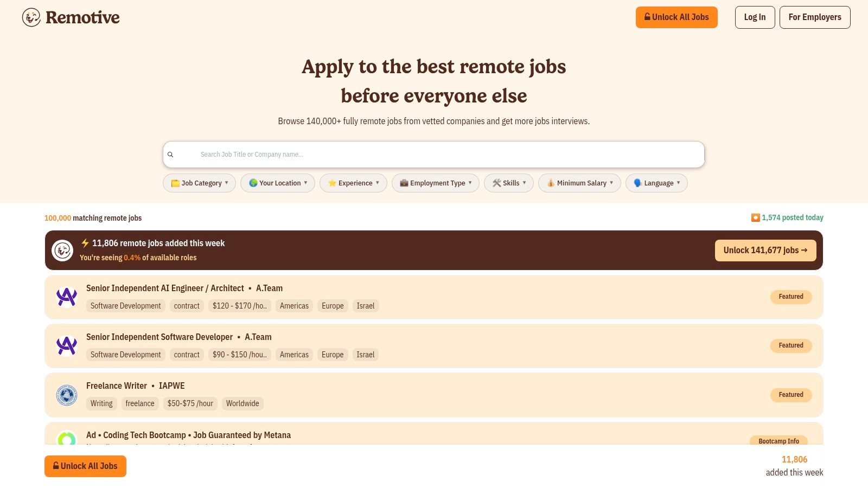Click Featured badge on Software Developer job
868x488 pixels.
791,345
